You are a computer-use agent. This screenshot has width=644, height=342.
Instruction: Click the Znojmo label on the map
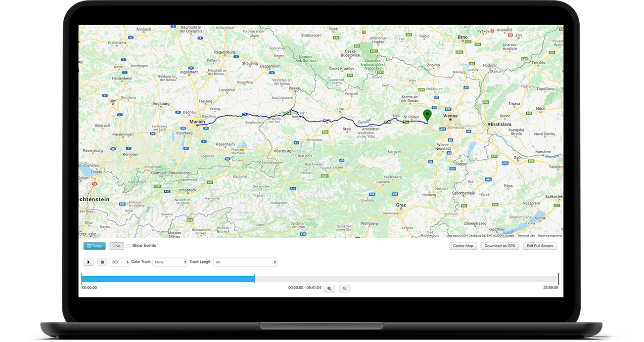[433, 65]
